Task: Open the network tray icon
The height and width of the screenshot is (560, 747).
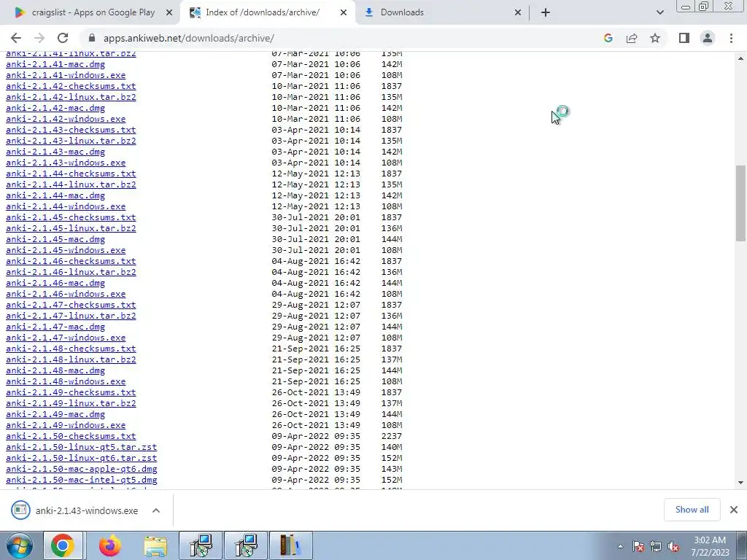Action: [656, 546]
